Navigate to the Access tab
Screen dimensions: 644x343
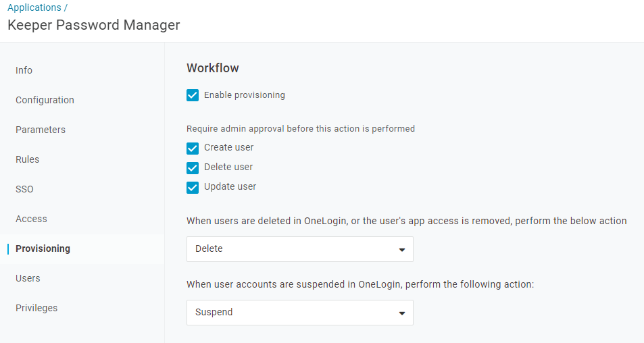[31, 219]
